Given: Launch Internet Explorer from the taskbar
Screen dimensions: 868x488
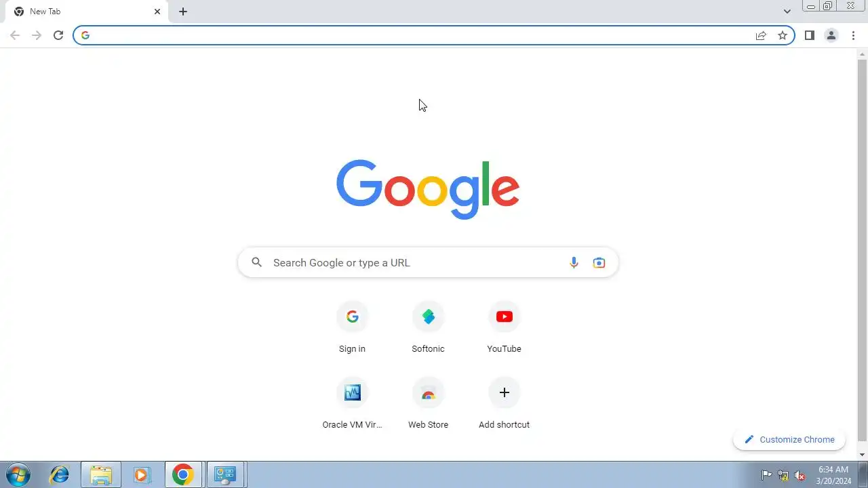Looking at the screenshot, I should tap(60, 474).
